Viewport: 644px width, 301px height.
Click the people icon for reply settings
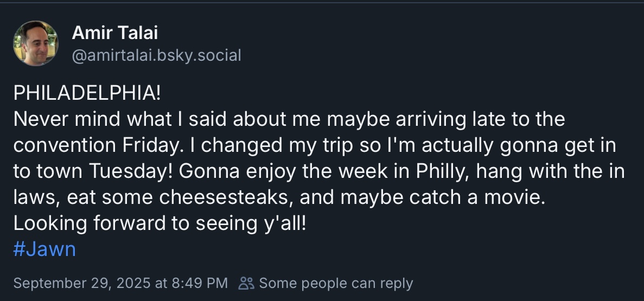click(x=246, y=283)
